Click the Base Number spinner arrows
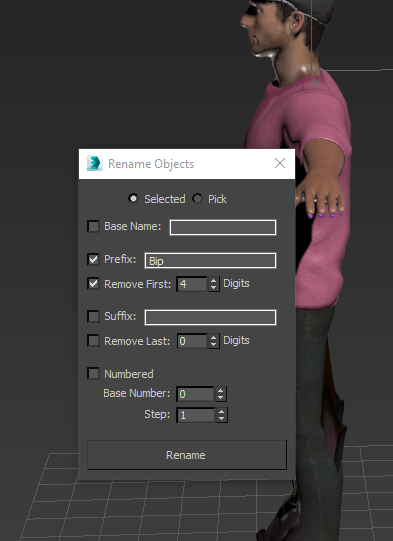 (x=221, y=394)
